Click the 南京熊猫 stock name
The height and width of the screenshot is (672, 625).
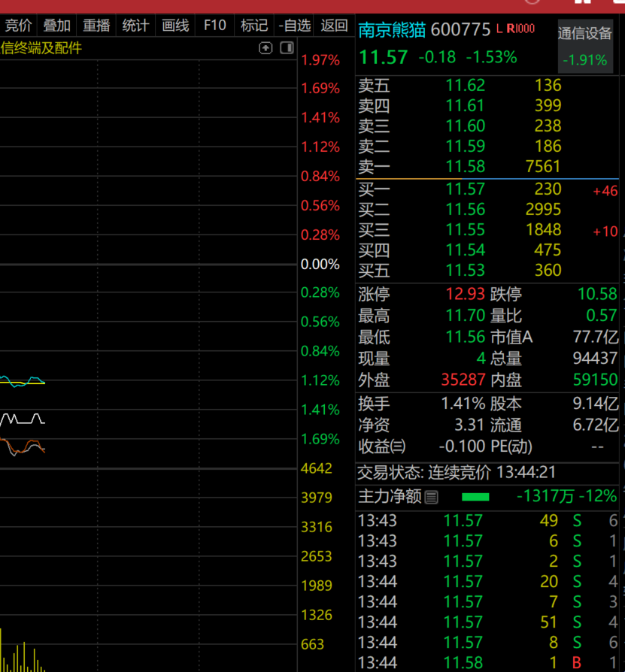tap(392, 30)
